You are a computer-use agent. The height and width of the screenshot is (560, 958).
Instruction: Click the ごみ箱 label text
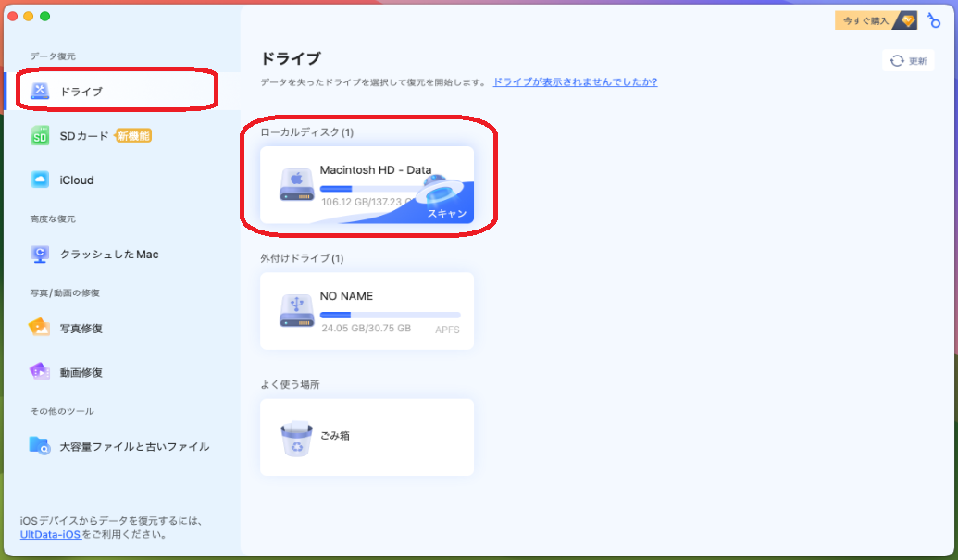pos(335,435)
